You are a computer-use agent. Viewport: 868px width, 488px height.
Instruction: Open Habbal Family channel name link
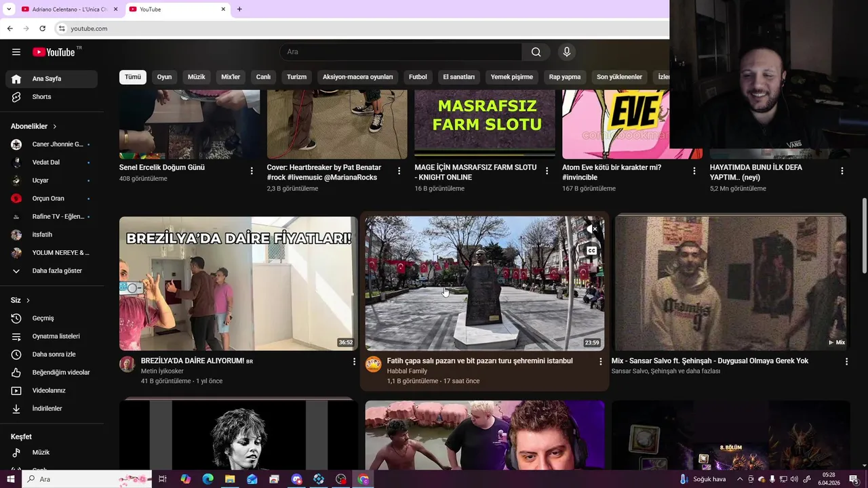click(x=407, y=371)
